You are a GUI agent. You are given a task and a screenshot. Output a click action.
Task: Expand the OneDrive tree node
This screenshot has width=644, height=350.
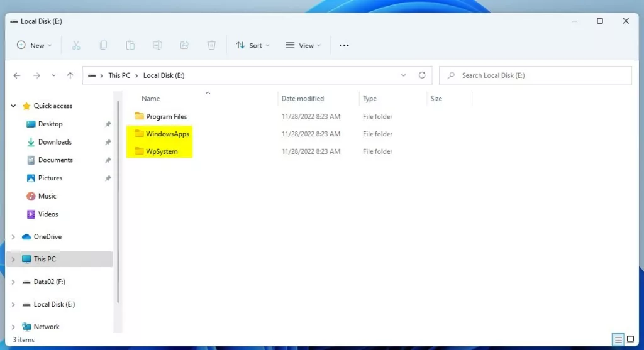click(13, 237)
